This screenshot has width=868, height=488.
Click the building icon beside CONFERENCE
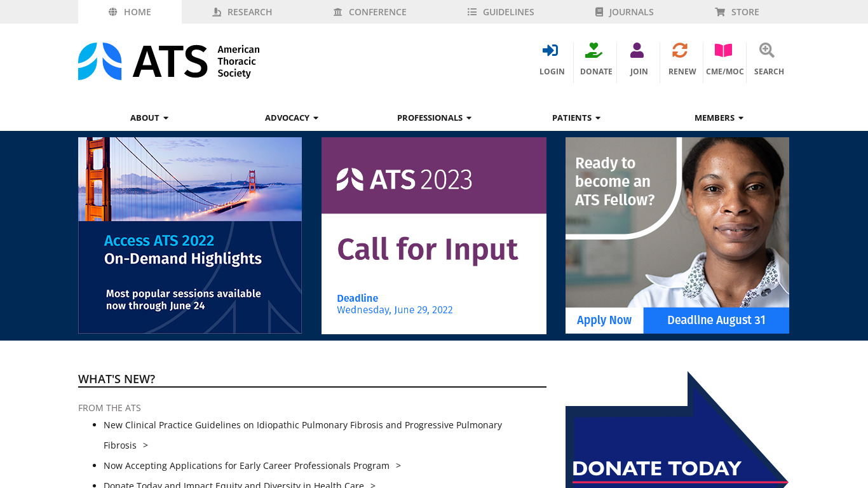[x=338, y=12]
